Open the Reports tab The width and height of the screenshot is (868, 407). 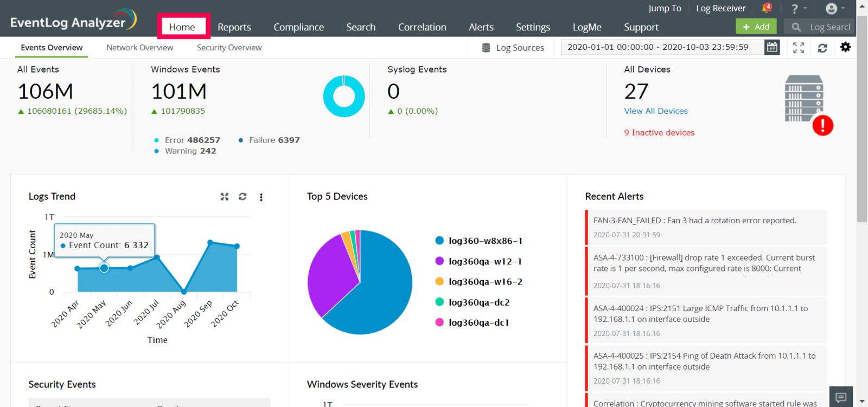click(x=234, y=27)
